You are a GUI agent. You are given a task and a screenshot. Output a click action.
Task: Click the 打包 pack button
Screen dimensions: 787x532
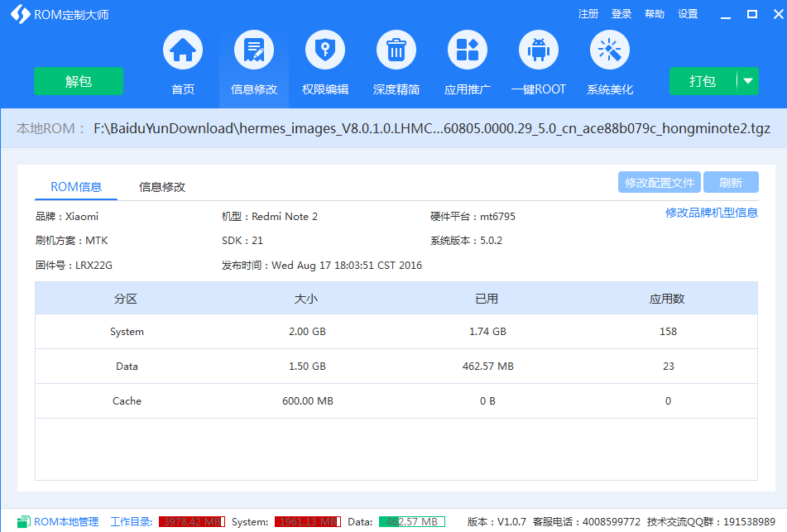[x=703, y=81]
